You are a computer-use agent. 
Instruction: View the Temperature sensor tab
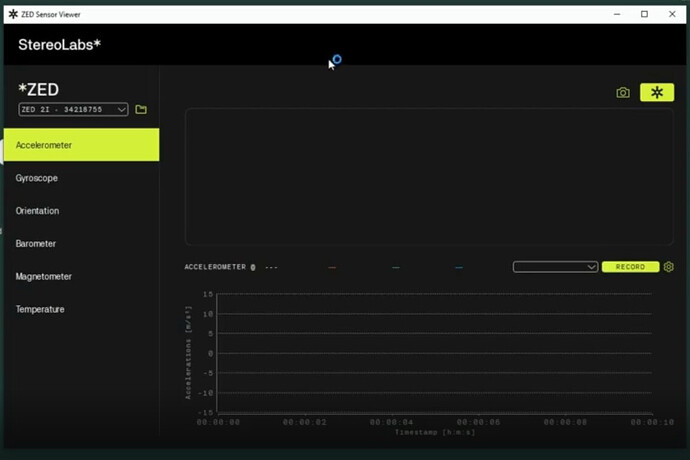[40, 310]
